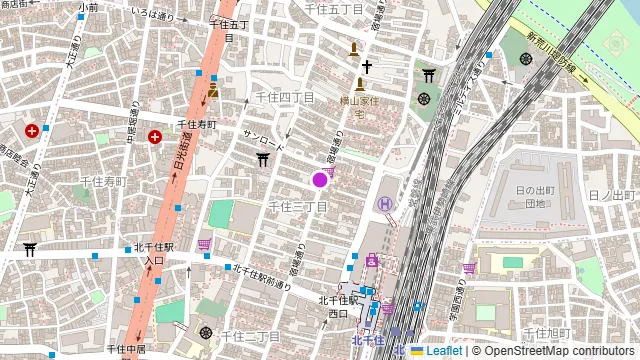This screenshot has width=640, height=360.
Task: Click the Christian cross church icon
Action: point(367,67)
